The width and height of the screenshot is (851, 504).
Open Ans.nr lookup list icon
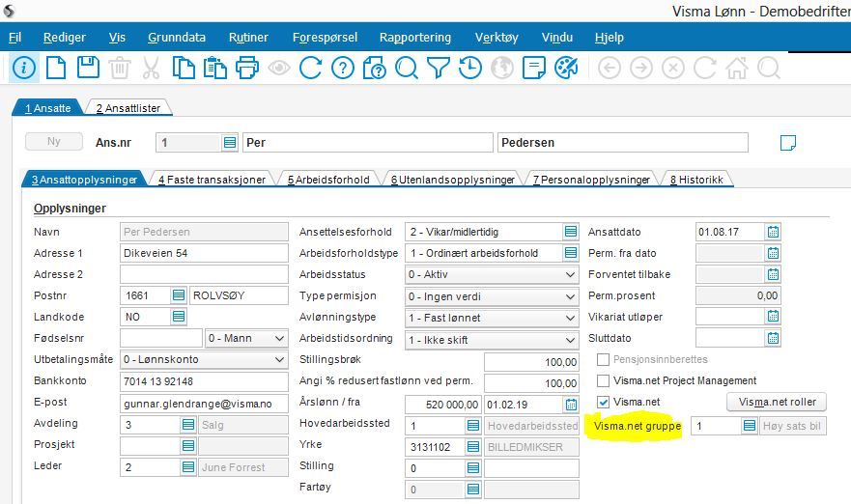click(230, 143)
